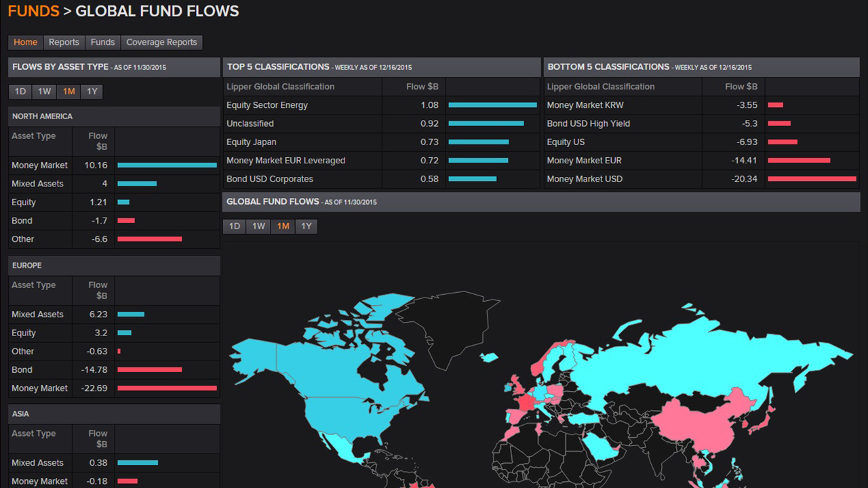Click Asia Mixed Assets row

click(x=114, y=463)
